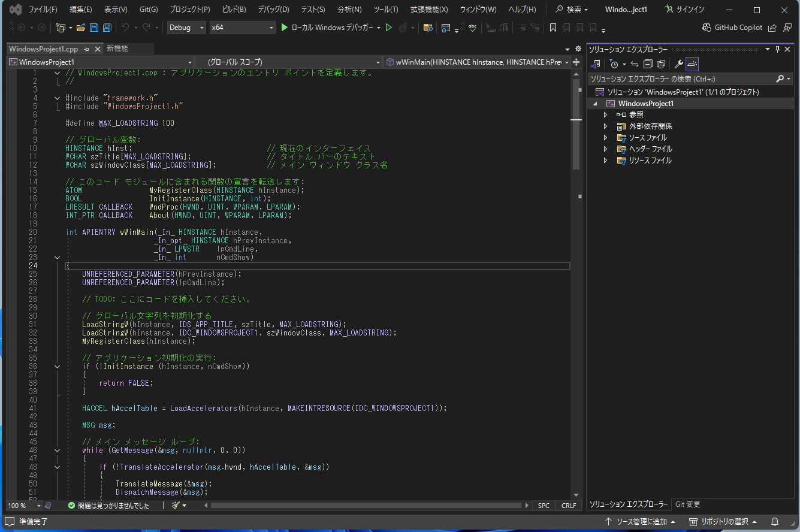Viewport: 800px width, 532px height.
Task: Open the 拡張機能(X) menu
Action: (x=429, y=10)
